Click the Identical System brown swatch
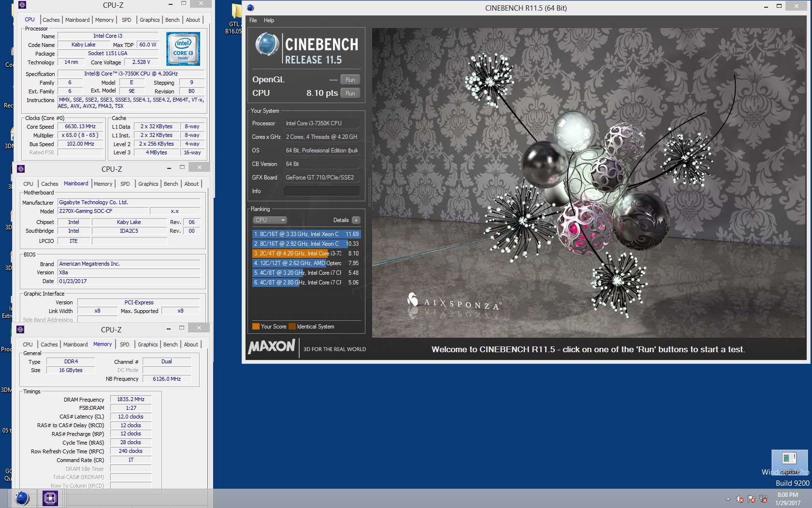 (292, 327)
